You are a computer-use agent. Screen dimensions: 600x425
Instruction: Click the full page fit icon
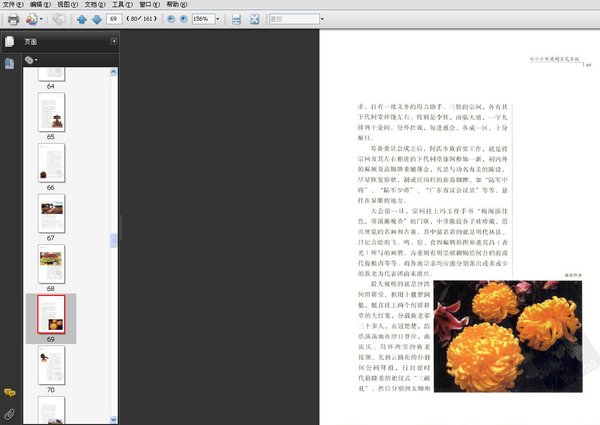pos(255,19)
